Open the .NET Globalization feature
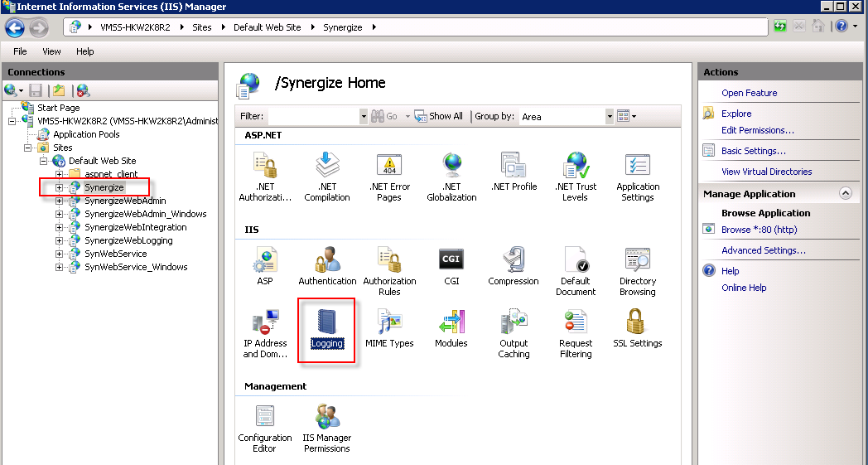This screenshot has height=465, width=868. click(x=451, y=177)
